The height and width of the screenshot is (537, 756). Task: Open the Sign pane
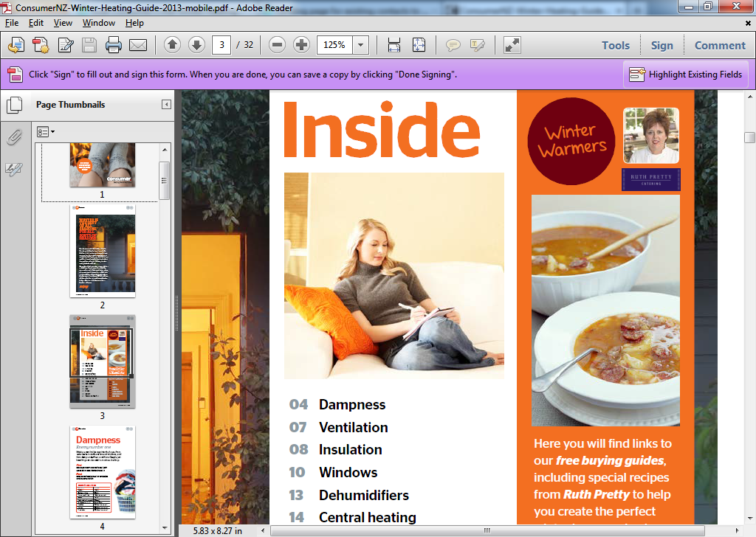tap(662, 45)
